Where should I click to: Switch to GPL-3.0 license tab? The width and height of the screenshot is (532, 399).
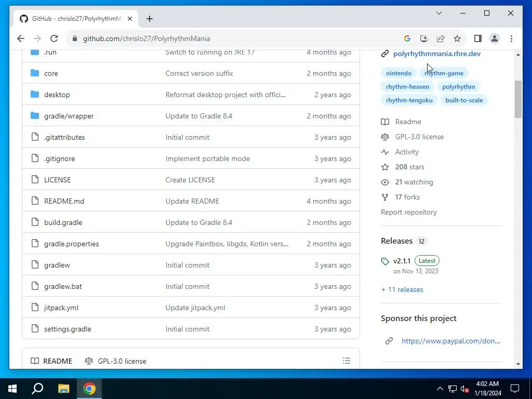point(115,361)
